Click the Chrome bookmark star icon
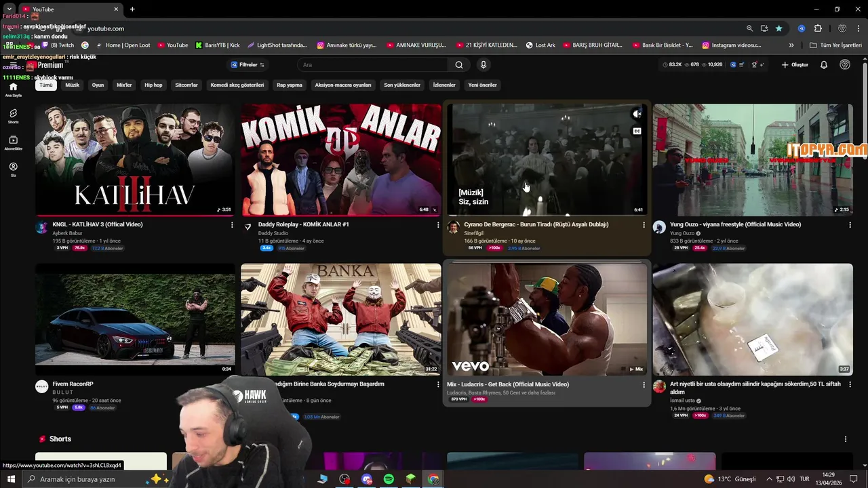This screenshot has width=868, height=488. 778,28
